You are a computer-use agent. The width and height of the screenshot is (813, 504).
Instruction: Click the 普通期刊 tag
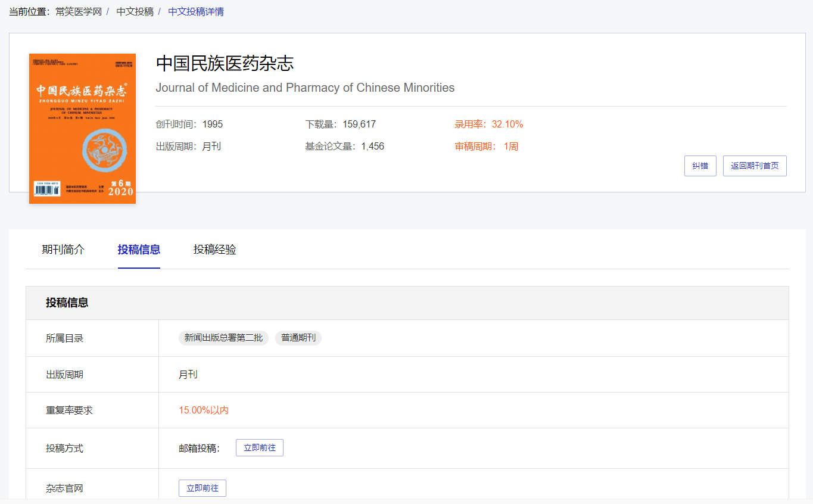click(x=298, y=338)
